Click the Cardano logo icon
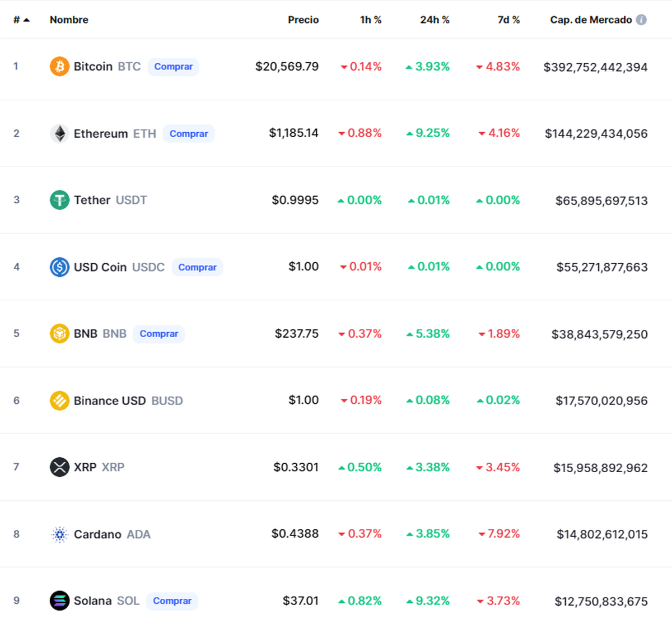The height and width of the screenshot is (633, 672). (x=59, y=534)
